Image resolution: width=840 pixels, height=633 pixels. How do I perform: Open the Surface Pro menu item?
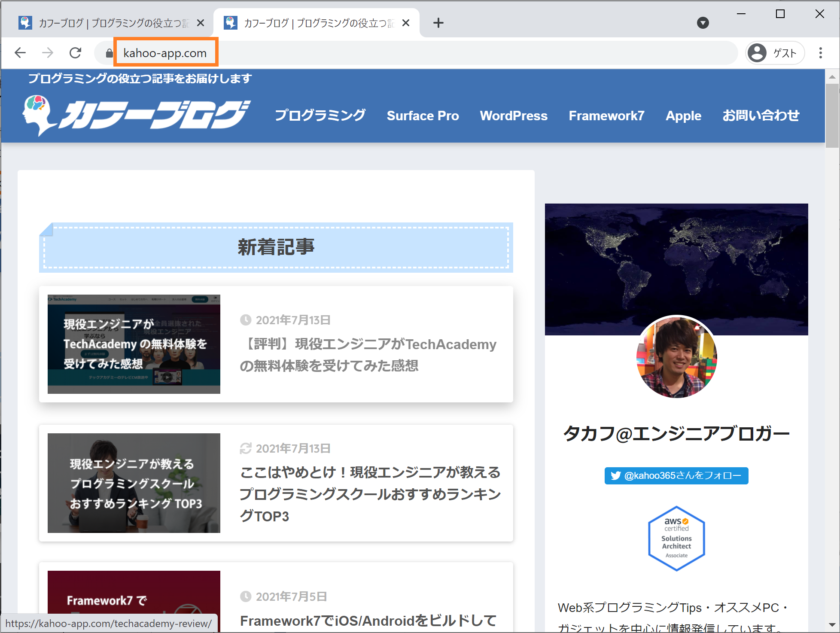[x=423, y=116]
